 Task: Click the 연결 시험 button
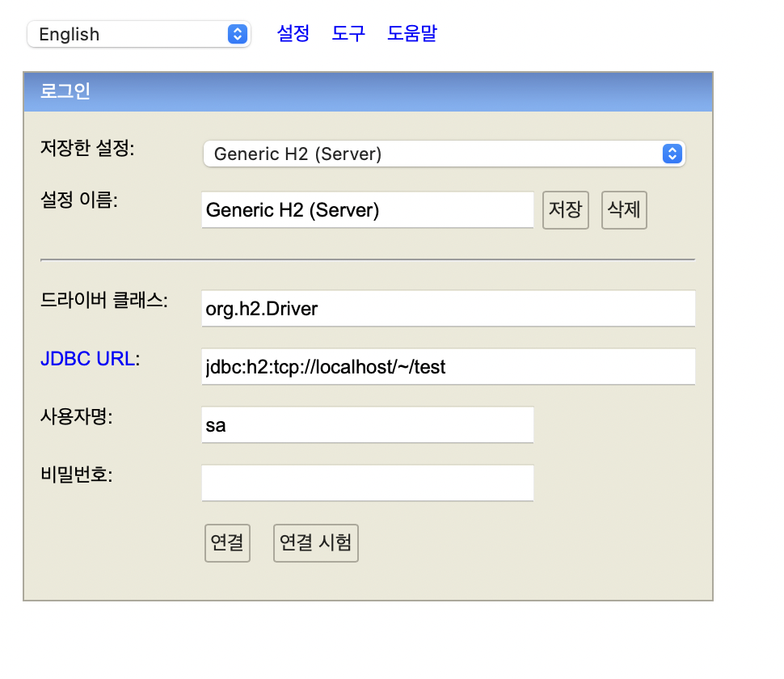point(316,543)
